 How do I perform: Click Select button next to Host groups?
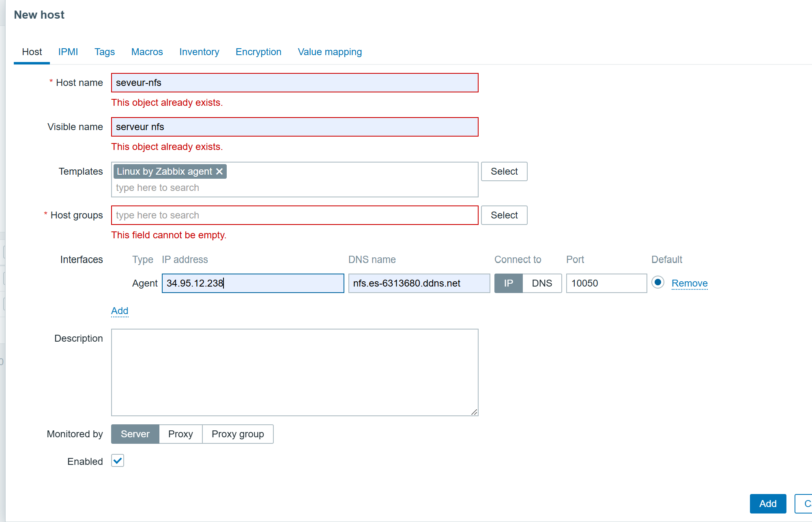504,215
